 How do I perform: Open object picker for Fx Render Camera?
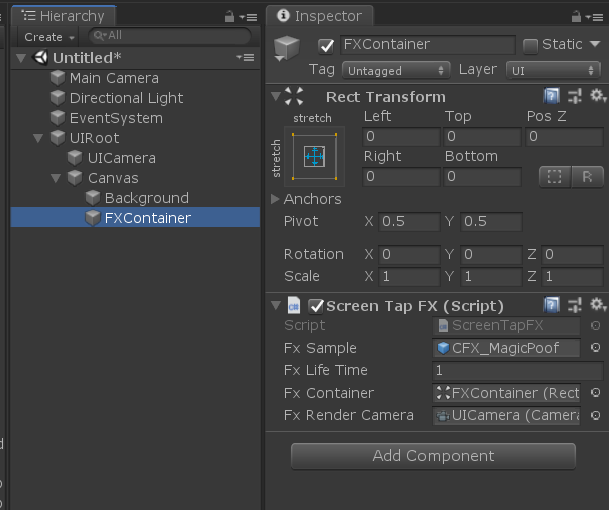click(x=596, y=415)
